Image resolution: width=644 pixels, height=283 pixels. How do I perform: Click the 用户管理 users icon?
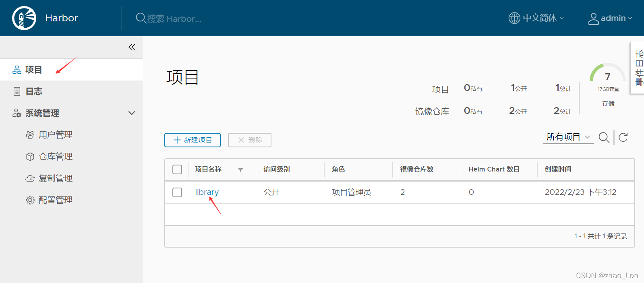tap(30, 135)
